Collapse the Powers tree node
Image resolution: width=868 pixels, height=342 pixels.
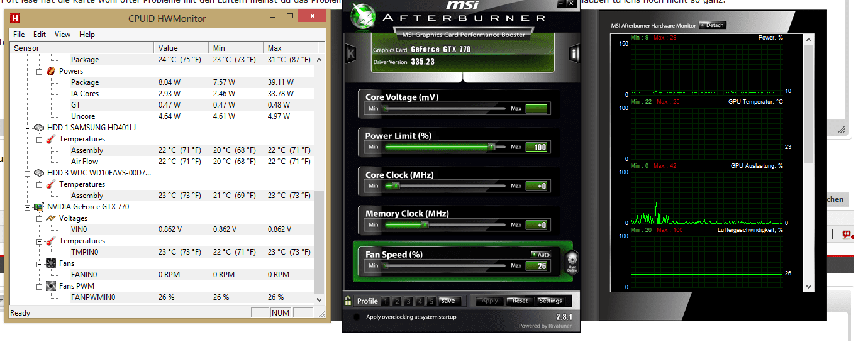[39, 71]
